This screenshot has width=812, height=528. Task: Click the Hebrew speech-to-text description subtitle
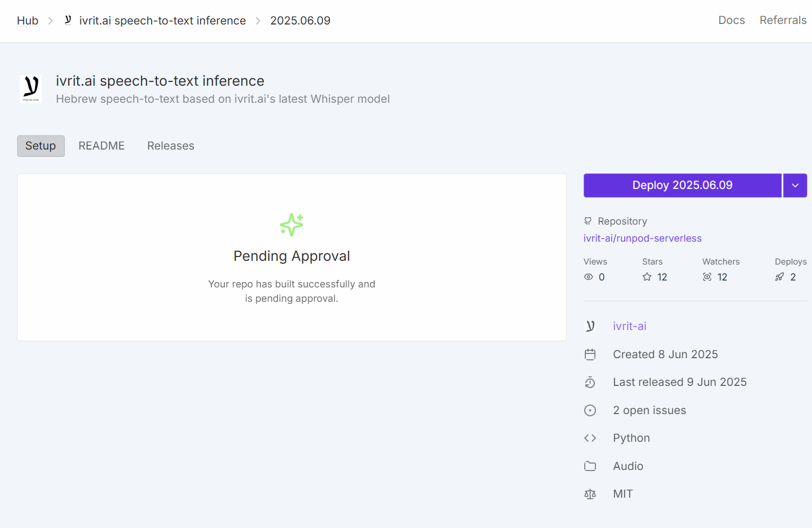click(223, 99)
